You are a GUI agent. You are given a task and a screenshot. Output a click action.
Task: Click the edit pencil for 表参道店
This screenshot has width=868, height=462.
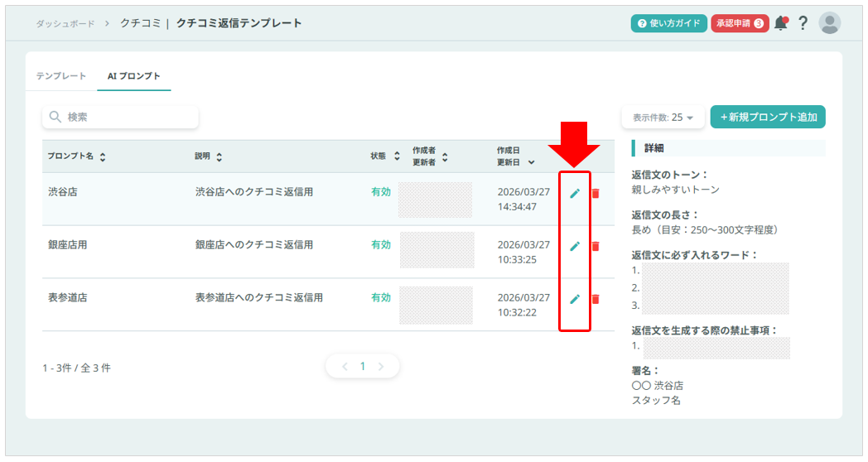tap(575, 299)
